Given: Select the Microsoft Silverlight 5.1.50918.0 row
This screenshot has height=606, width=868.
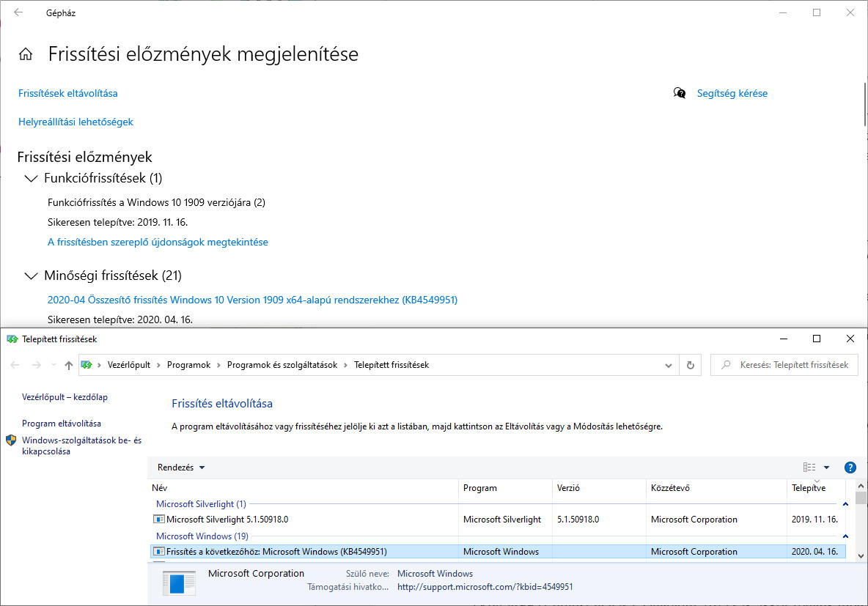Looking at the screenshot, I should point(497,519).
